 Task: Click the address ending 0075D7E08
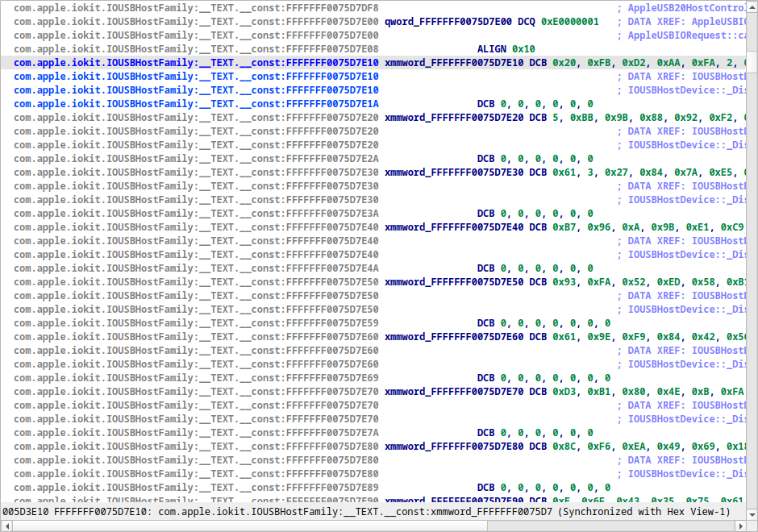coord(196,49)
